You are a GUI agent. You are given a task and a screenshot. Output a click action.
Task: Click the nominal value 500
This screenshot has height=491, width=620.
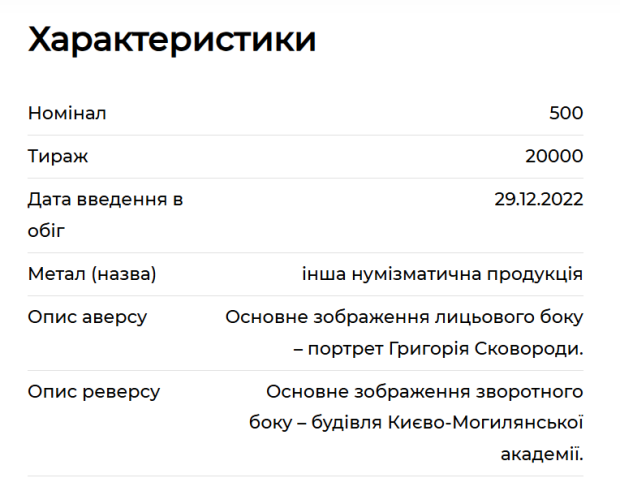click(566, 113)
